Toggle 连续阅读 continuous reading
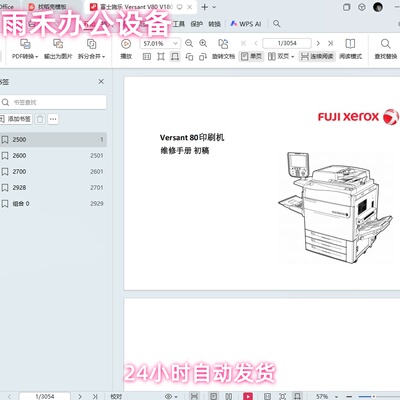Image resolution: width=400 pixels, height=400 pixels. coord(317,56)
